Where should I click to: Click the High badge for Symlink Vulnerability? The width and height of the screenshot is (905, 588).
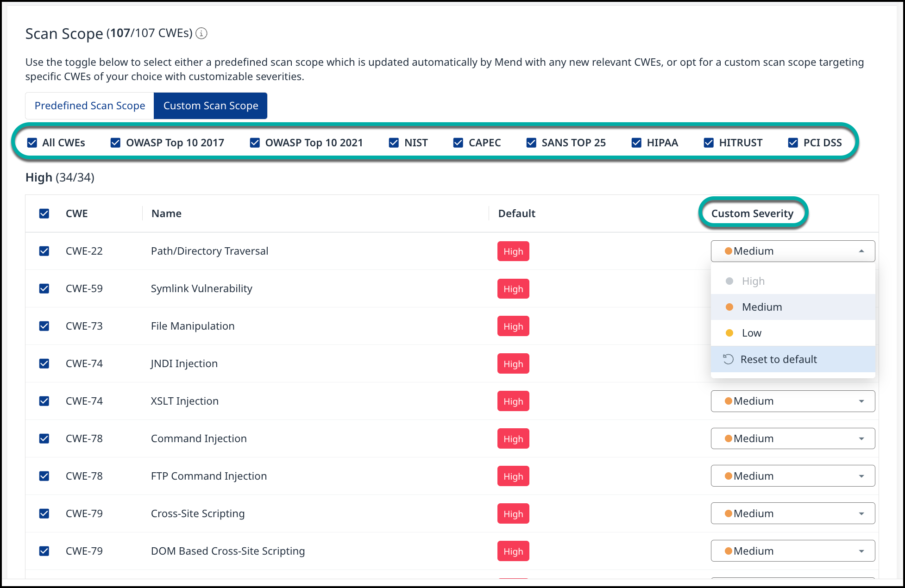pos(513,289)
